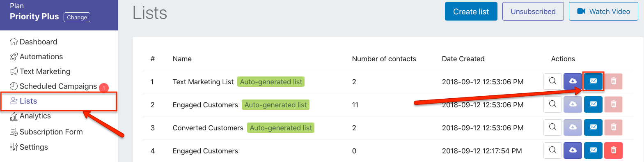
Task: Open the Unsubscribed list button
Action: pos(533,12)
